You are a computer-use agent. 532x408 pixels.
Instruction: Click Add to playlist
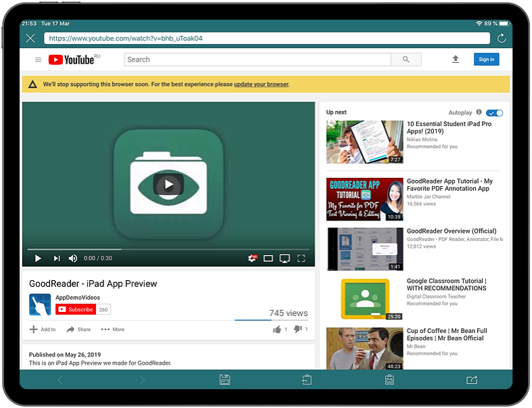click(x=43, y=330)
